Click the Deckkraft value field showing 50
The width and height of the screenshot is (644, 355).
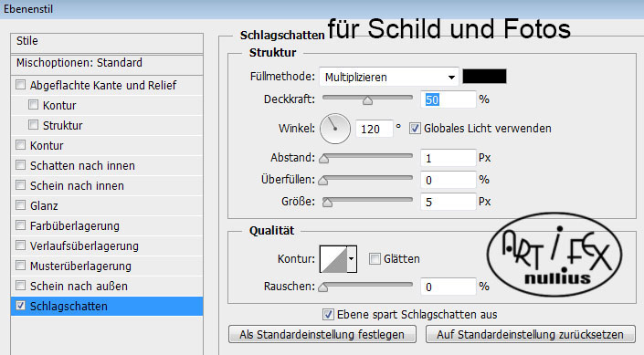point(449,99)
